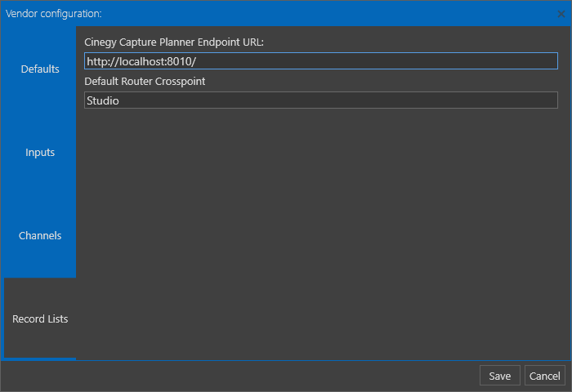Select the Channels tab
The image size is (572, 392).
[x=40, y=235]
